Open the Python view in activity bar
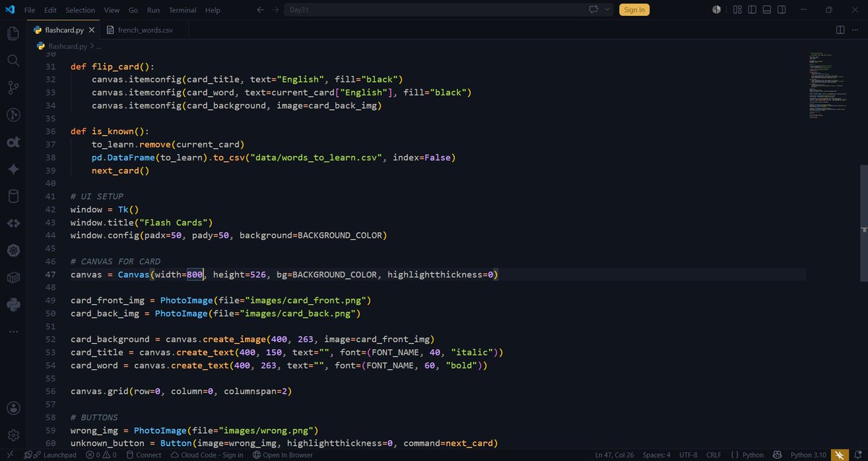The width and height of the screenshot is (868, 461). 13,305
